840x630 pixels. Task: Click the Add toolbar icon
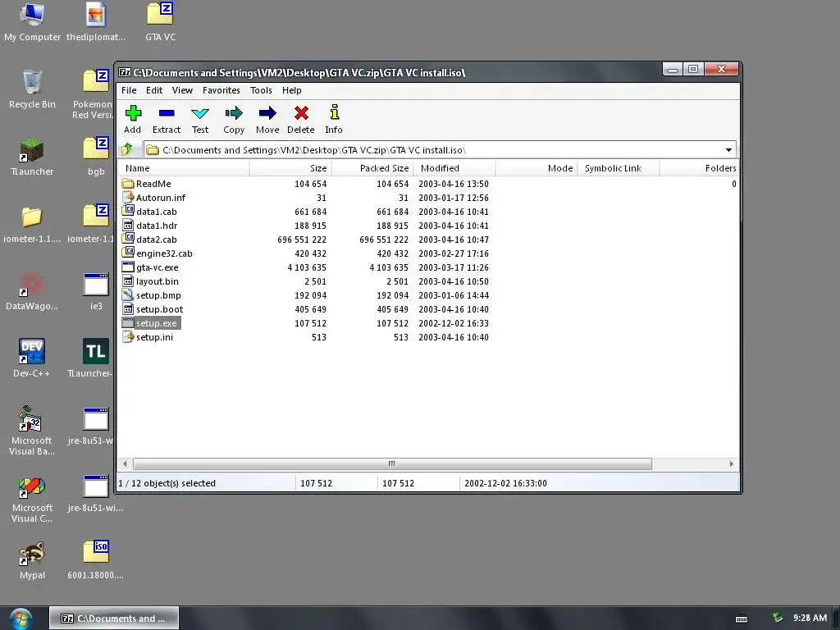tap(133, 113)
